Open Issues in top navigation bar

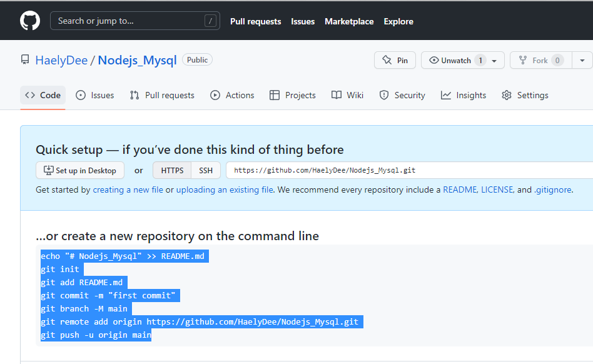pos(303,21)
